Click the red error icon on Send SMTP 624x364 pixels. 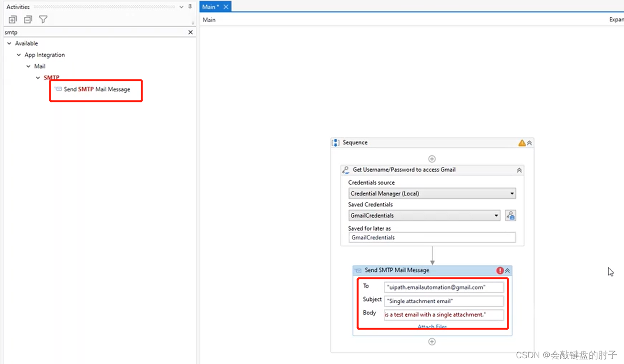pyautogui.click(x=500, y=270)
